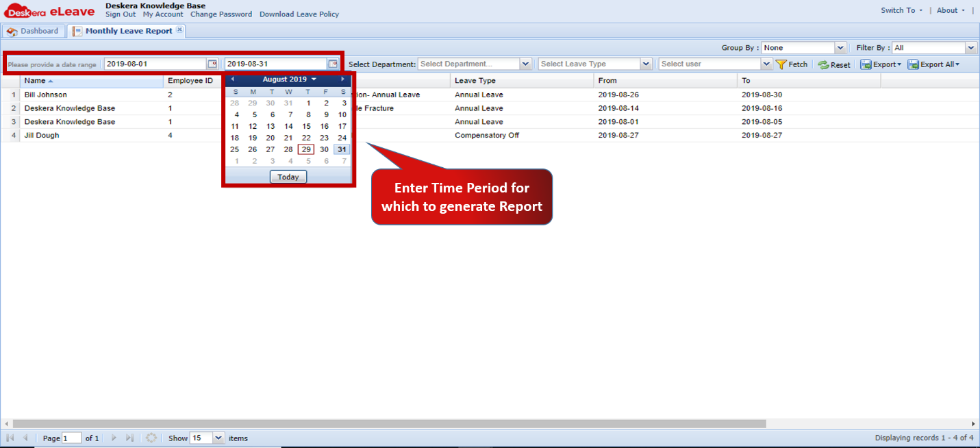Sort by the To column header

(809, 81)
